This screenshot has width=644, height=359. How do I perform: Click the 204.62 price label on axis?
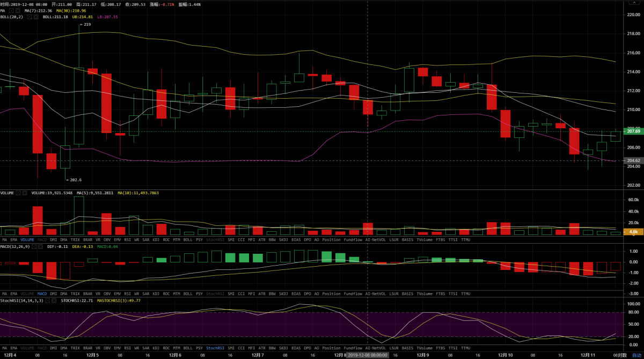tap(634, 160)
